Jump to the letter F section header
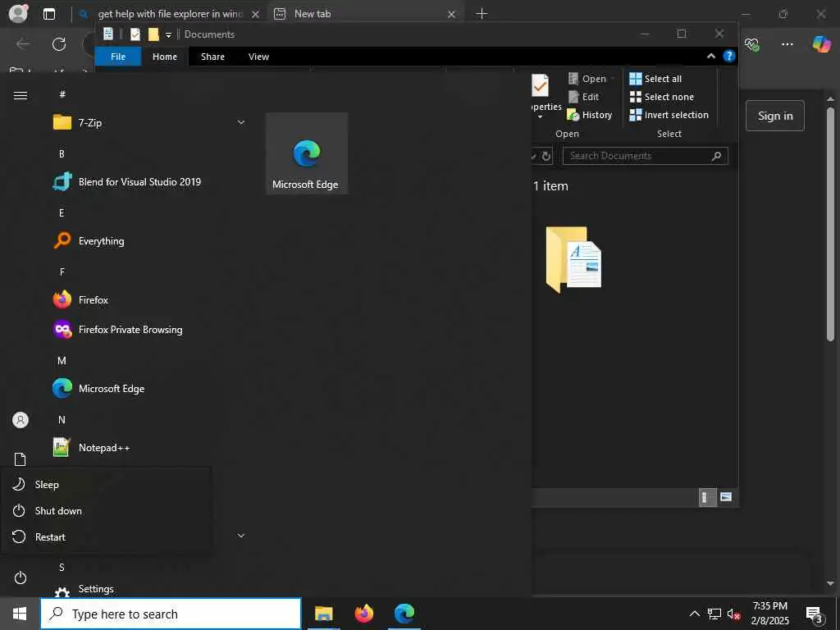The image size is (840, 630). pos(62,272)
